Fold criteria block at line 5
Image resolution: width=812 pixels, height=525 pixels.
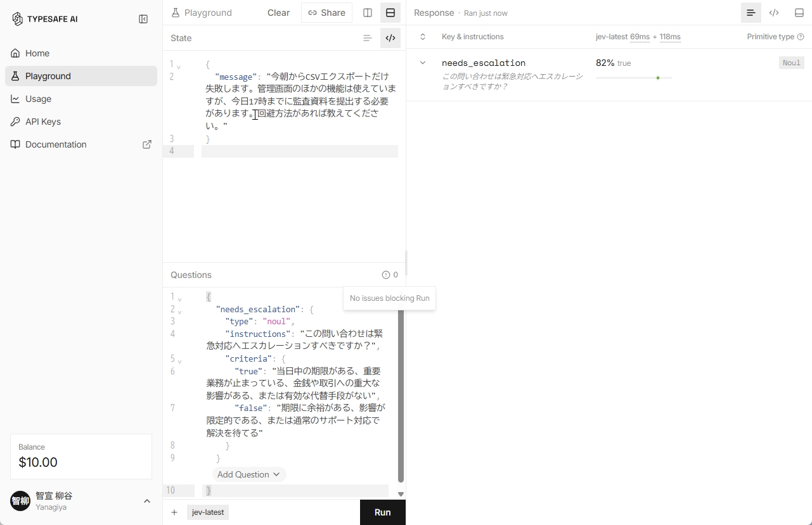coord(179,360)
